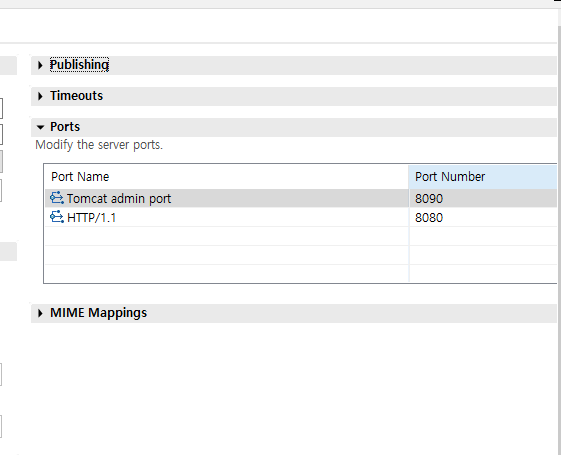Click the first empty row below HTTP/1.1
561x455 pixels.
(301, 236)
